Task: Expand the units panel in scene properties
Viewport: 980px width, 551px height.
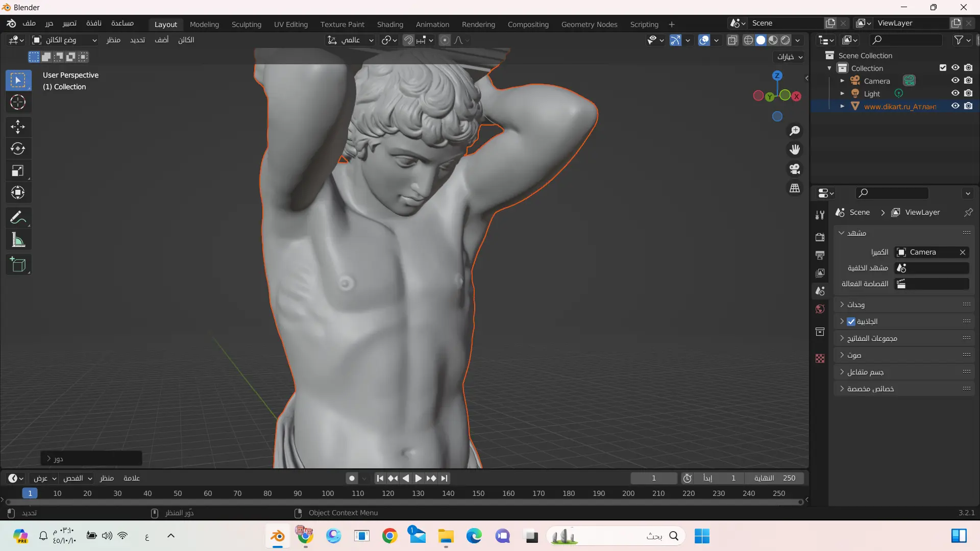Action: coord(855,305)
